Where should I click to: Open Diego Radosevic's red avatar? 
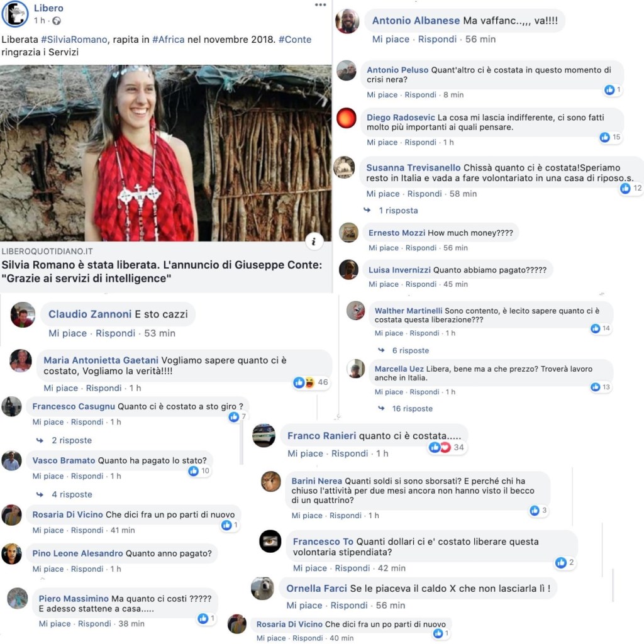[347, 118]
